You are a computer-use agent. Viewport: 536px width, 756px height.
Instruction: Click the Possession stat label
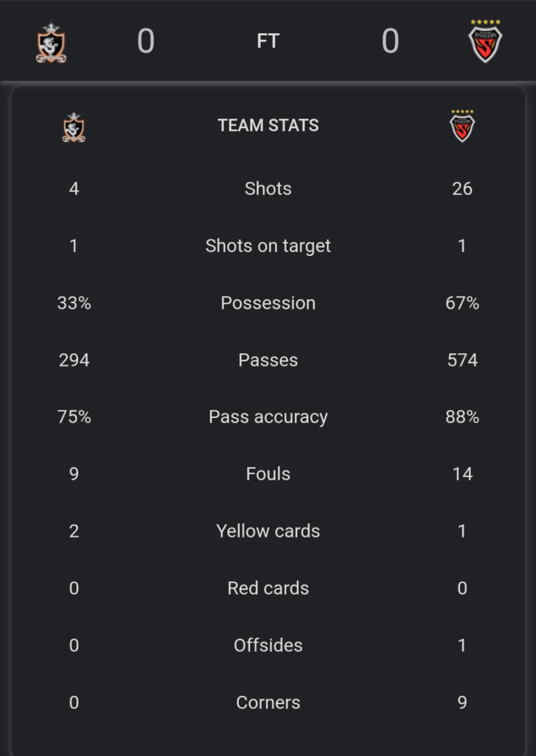point(268,303)
